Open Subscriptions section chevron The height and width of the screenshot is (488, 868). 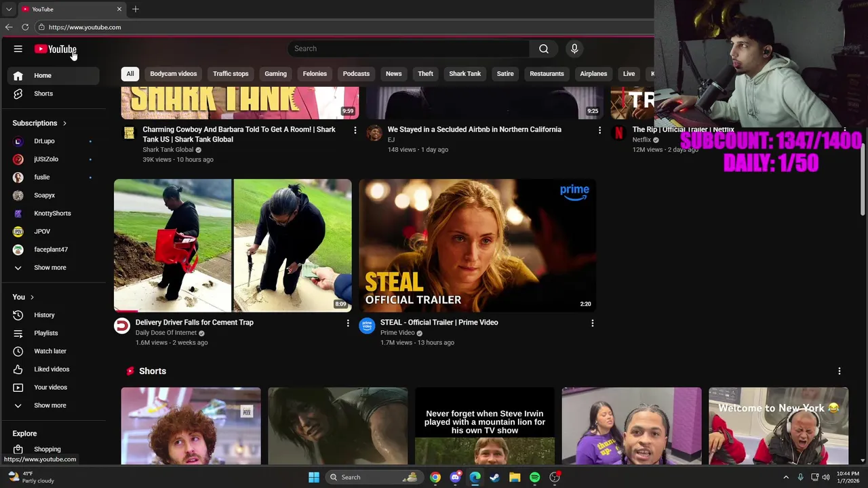pyautogui.click(x=64, y=123)
